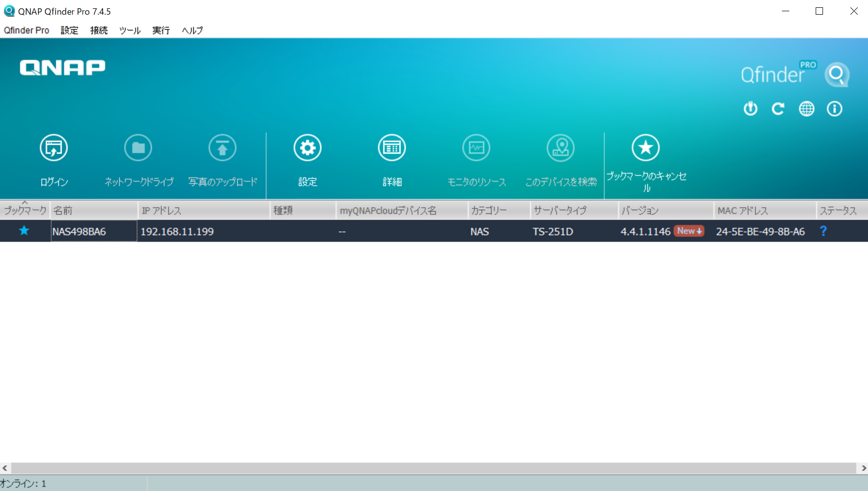
Task: Open the 接続 menu
Action: click(99, 30)
